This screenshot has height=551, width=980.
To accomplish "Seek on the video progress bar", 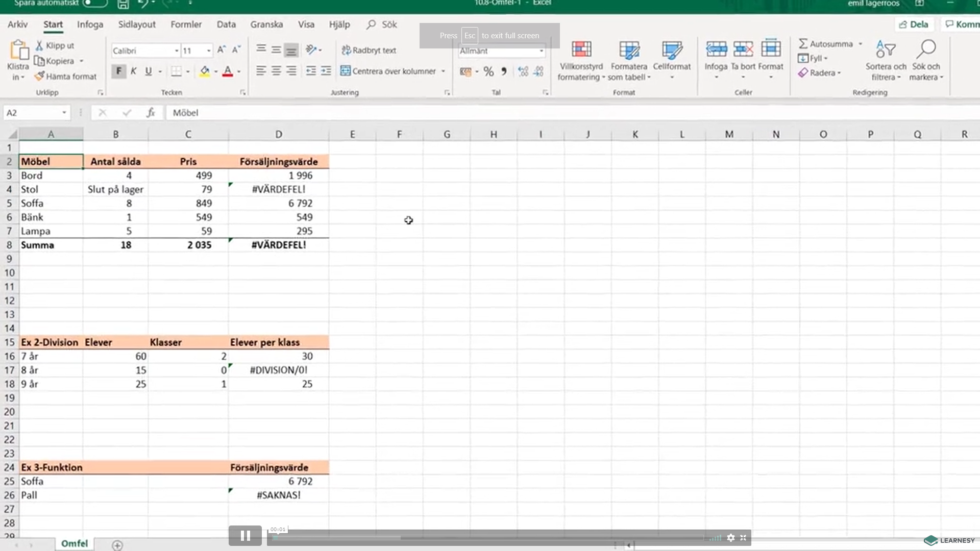I will 487,538.
